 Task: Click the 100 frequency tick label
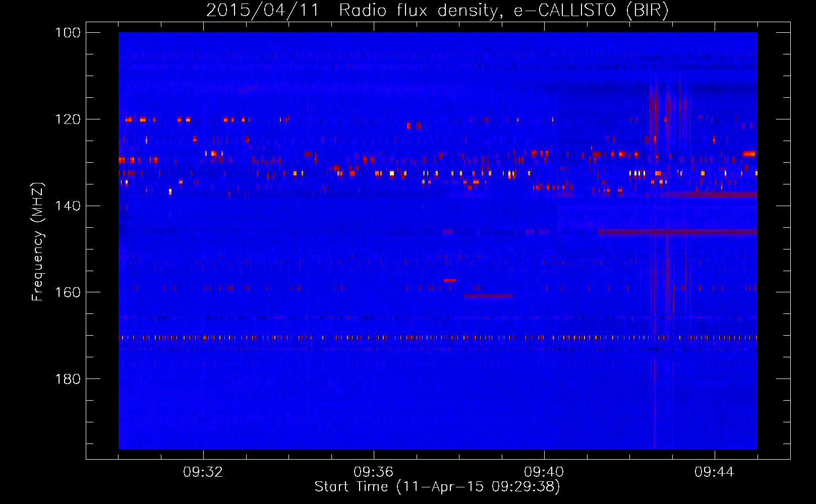(68, 33)
